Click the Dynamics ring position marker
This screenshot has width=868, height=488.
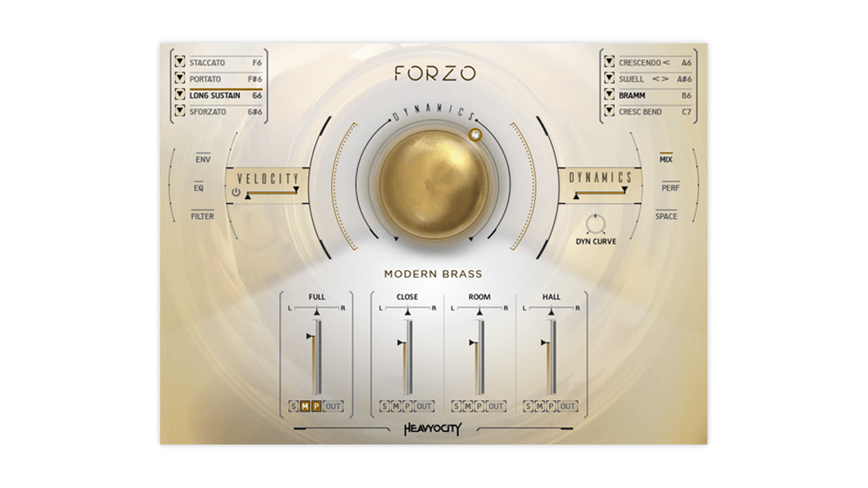coord(475,135)
